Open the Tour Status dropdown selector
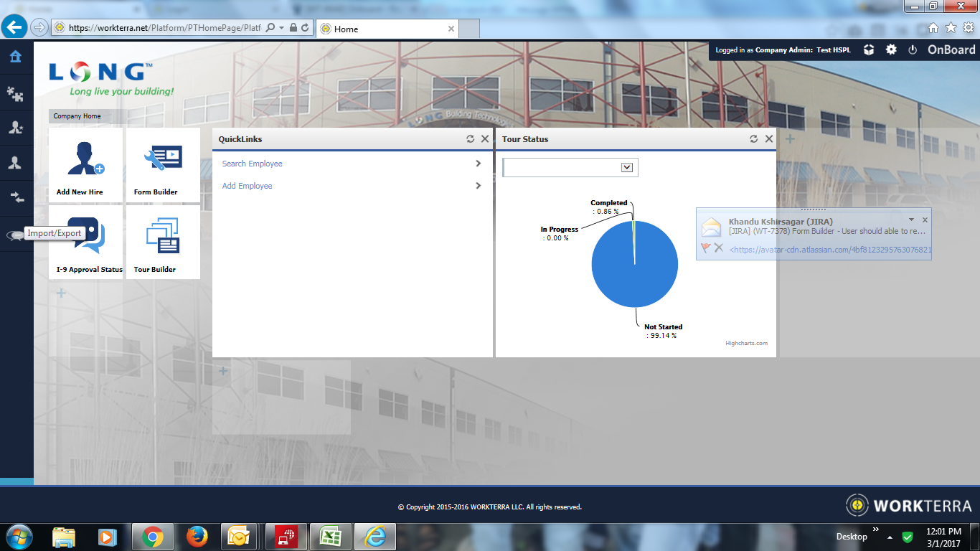The image size is (980, 551). (x=626, y=167)
